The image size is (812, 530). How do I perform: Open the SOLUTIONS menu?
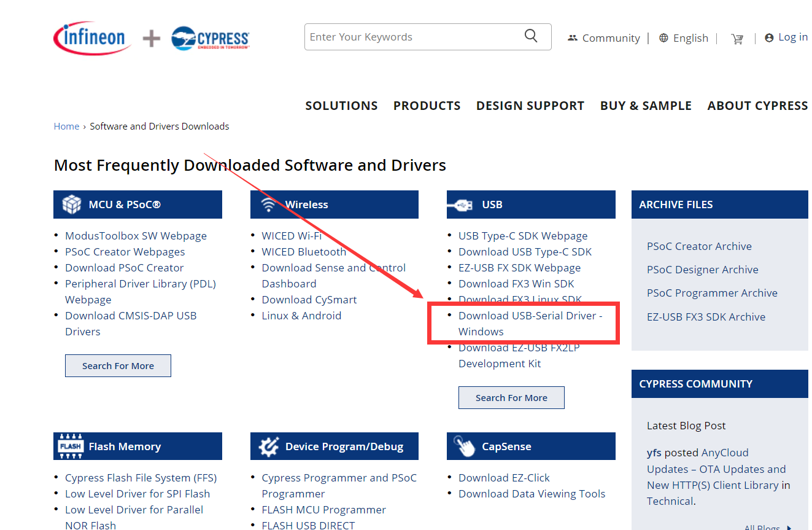[x=341, y=106]
